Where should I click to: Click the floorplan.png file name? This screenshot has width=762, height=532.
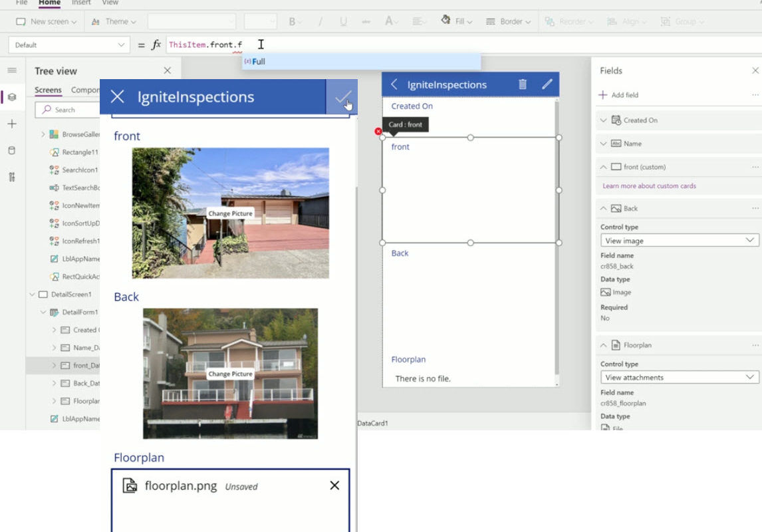181,485
